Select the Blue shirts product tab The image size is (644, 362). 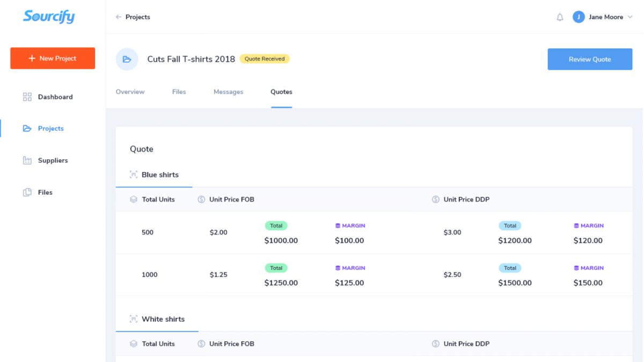(x=154, y=175)
